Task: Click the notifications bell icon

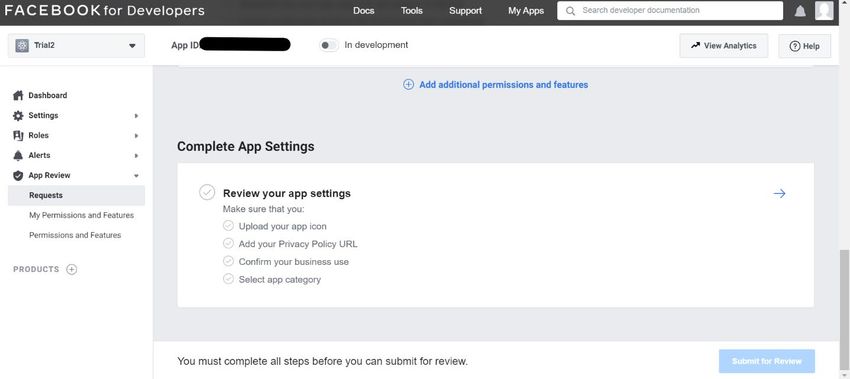Action: [800, 11]
